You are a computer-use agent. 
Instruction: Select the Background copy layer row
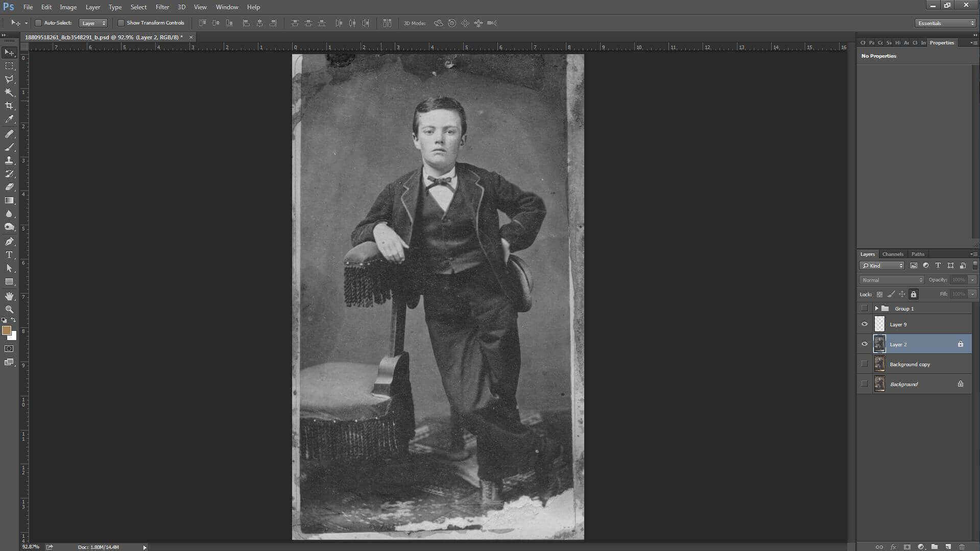click(914, 364)
